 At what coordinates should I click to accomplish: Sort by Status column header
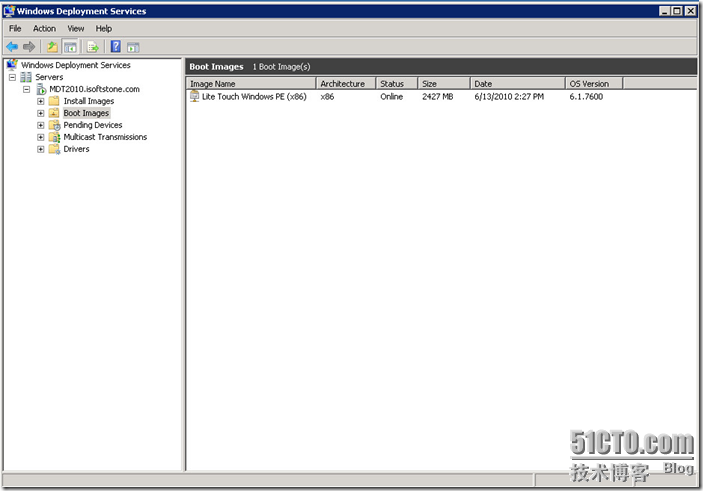[x=397, y=83]
